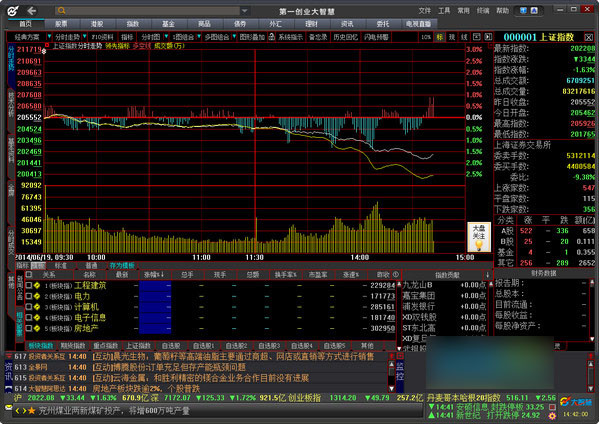599x424 pixels.
Task: Sort by the 涨幅% column header
Action: [155, 275]
